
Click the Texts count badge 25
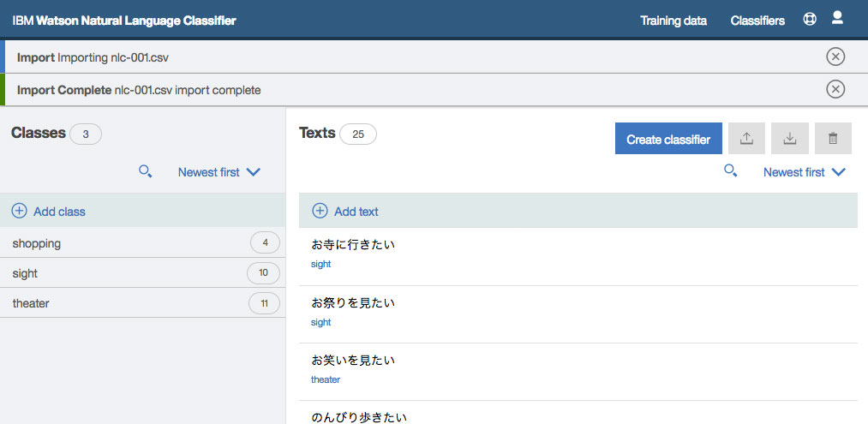click(x=358, y=134)
